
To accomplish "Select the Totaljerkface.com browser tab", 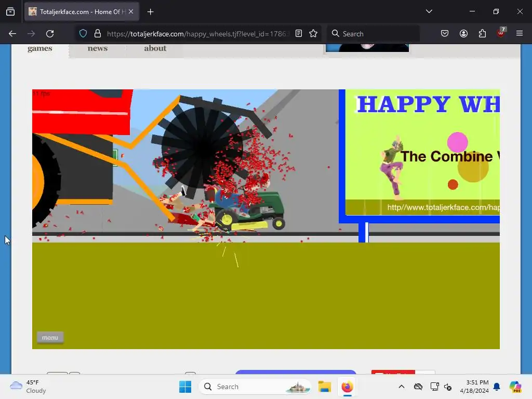I will click(x=82, y=11).
